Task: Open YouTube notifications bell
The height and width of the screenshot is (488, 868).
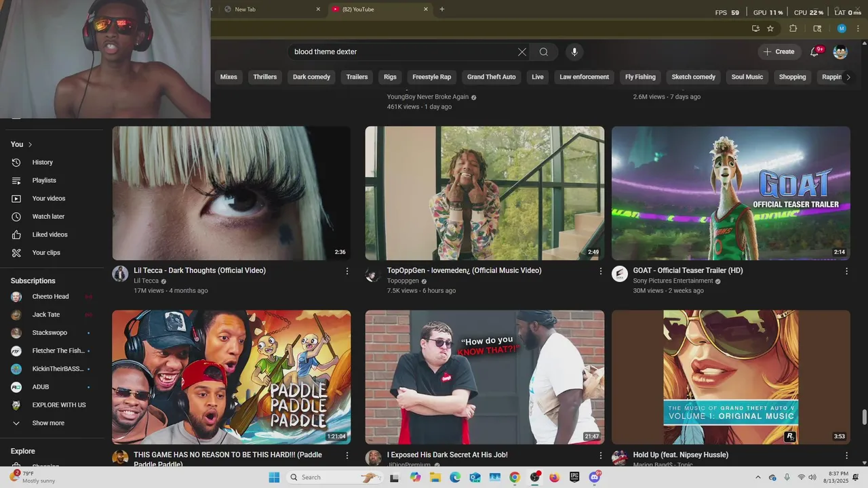Action: (x=815, y=52)
